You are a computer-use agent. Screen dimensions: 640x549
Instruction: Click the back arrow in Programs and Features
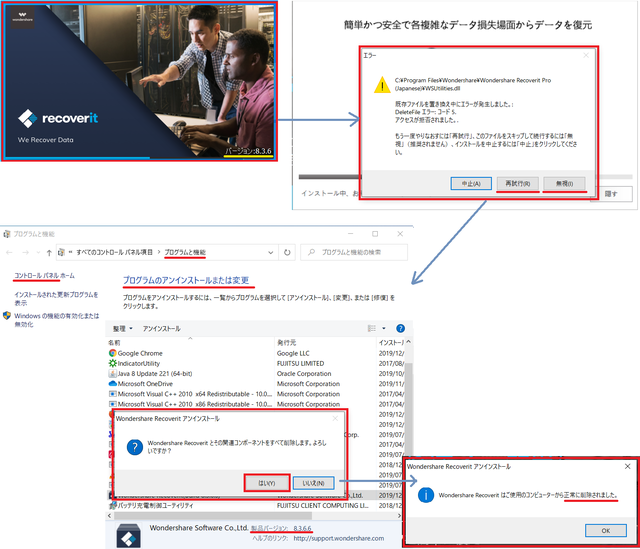pyautogui.click(x=9, y=253)
